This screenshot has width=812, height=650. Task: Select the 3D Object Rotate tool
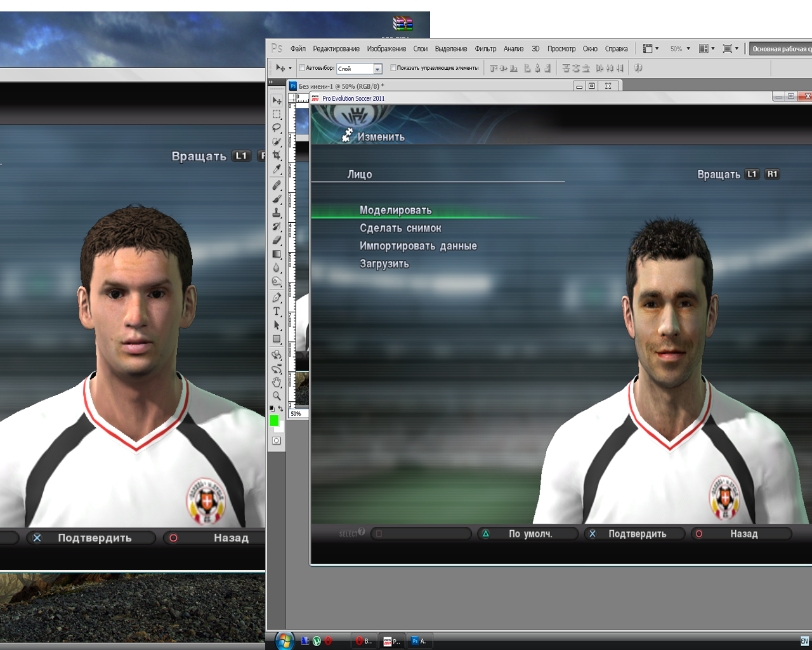click(x=277, y=355)
